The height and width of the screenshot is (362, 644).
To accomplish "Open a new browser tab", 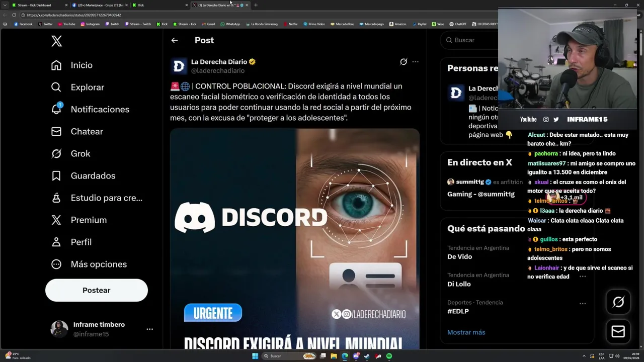I will [256, 5].
